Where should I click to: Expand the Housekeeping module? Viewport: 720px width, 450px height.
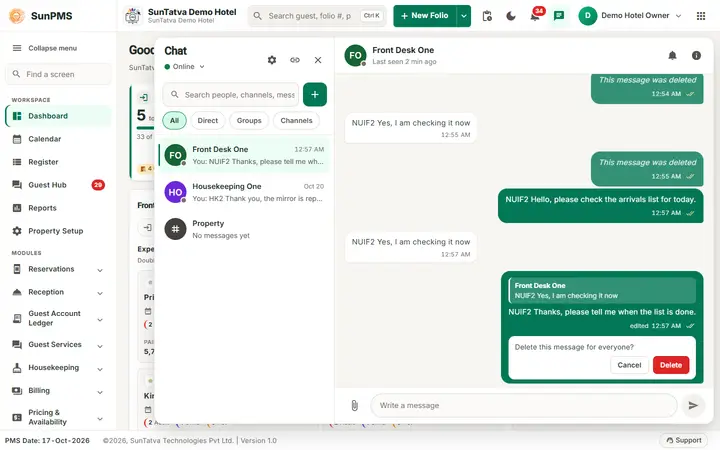(x=58, y=367)
